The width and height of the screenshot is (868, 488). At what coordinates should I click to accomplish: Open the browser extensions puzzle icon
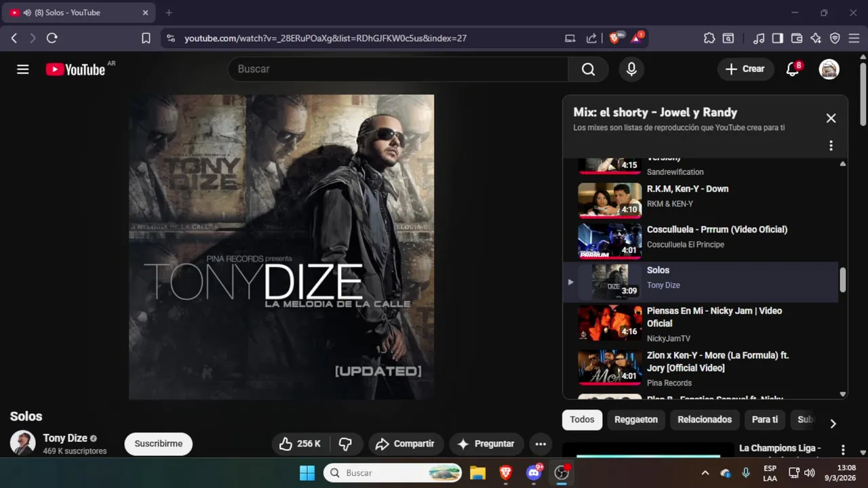click(x=709, y=39)
